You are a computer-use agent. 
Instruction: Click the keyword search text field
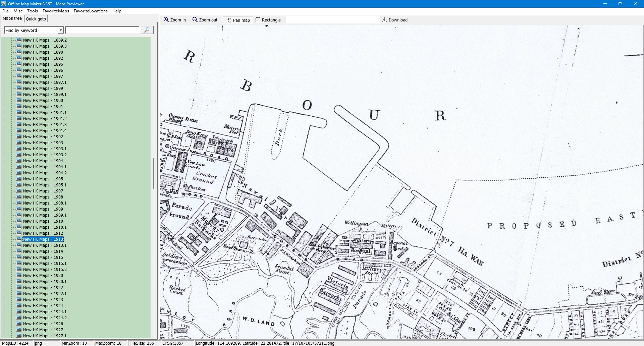102,30
